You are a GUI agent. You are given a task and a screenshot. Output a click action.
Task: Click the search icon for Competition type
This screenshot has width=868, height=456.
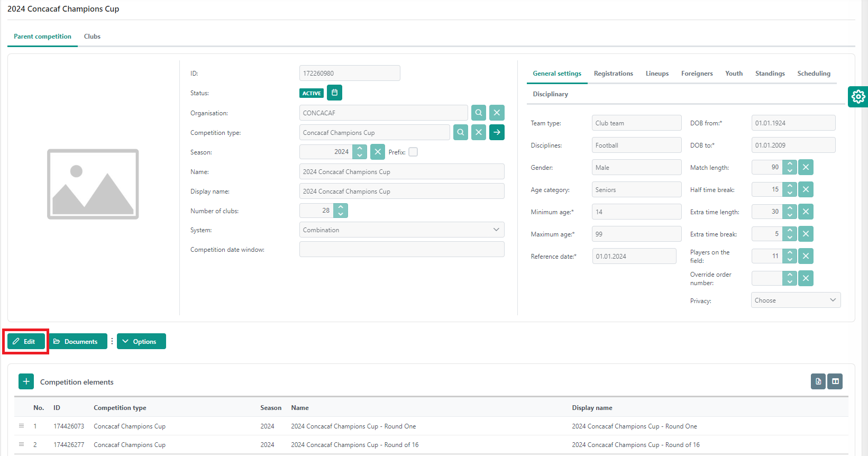[x=461, y=132]
